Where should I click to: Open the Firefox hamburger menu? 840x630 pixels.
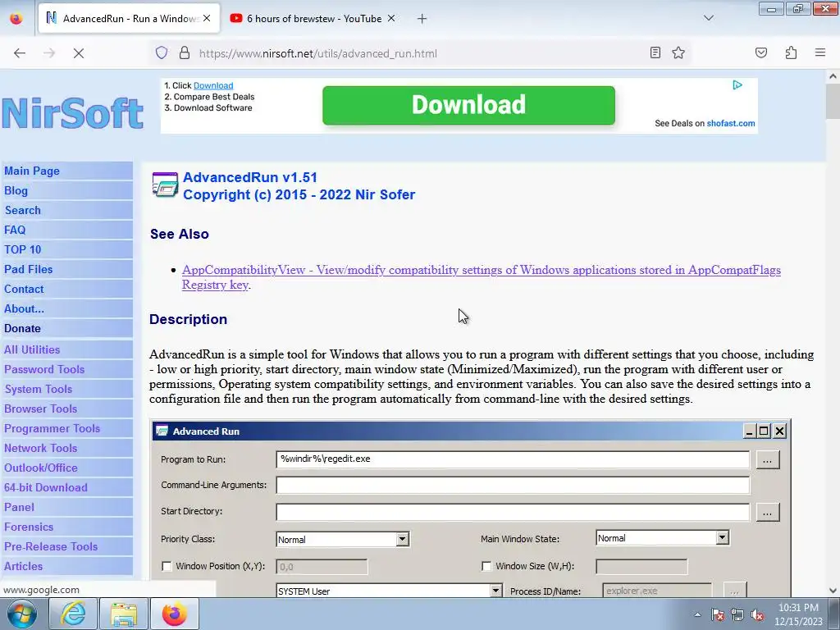coord(820,52)
